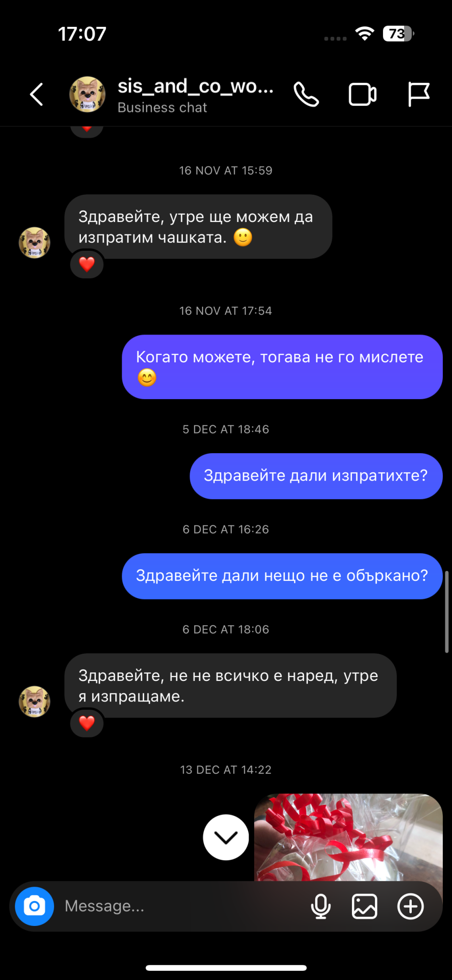The width and height of the screenshot is (452, 980).
Task: Start a voice call with the phone icon
Action: (306, 94)
